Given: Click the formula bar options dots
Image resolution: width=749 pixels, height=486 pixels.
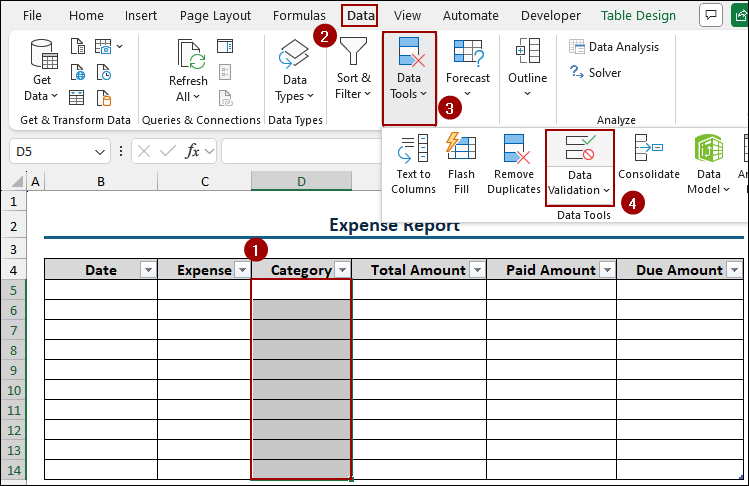Looking at the screenshot, I should [x=120, y=151].
